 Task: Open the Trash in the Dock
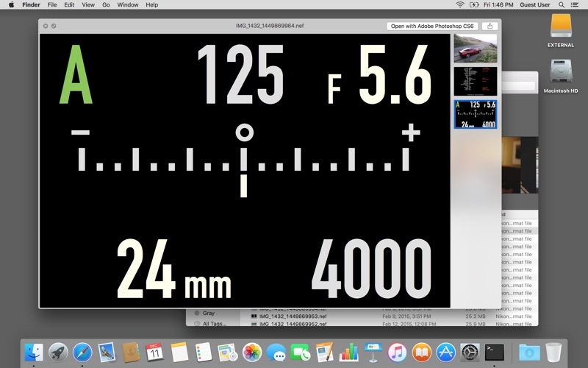pyautogui.click(x=553, y=353)
